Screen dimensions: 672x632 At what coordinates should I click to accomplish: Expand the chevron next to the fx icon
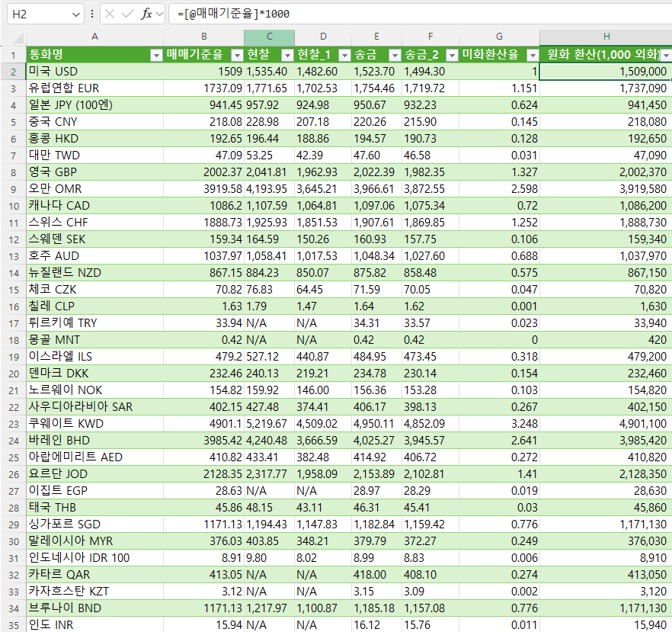click(158, 13)
